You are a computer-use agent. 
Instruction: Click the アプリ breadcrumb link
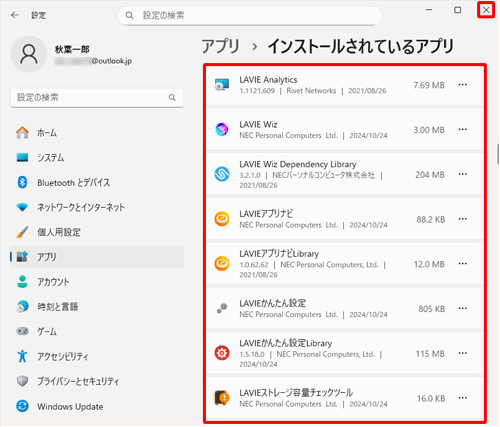click(x=221, y=46)
